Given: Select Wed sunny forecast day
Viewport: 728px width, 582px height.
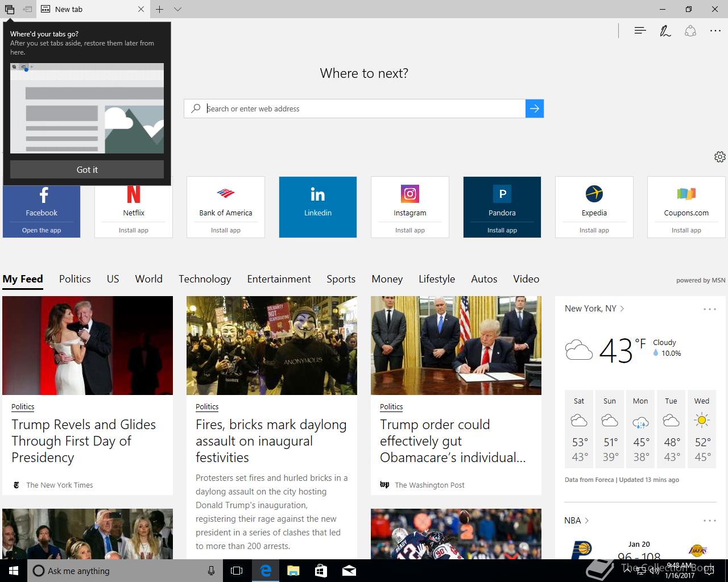Looking at the screenshot, I should [702, 429].
